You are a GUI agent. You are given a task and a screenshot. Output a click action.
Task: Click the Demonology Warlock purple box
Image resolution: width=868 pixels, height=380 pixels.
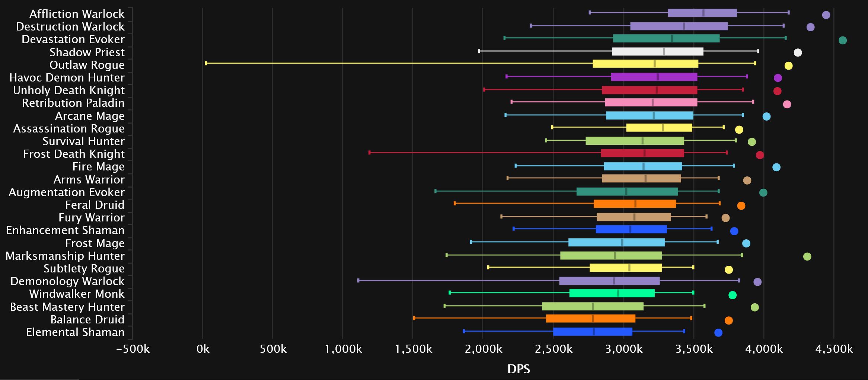pyautogui.click(x=609, y=281)
